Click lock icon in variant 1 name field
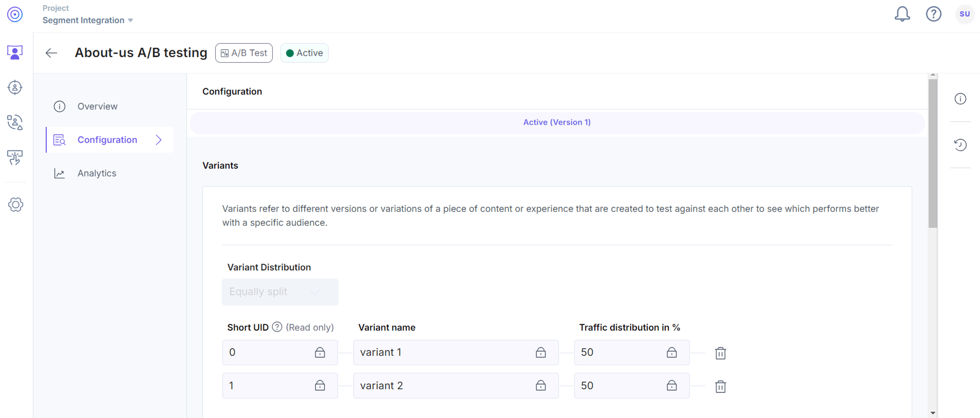Screen dimensions: 980x418 click(x=541, y=352)
